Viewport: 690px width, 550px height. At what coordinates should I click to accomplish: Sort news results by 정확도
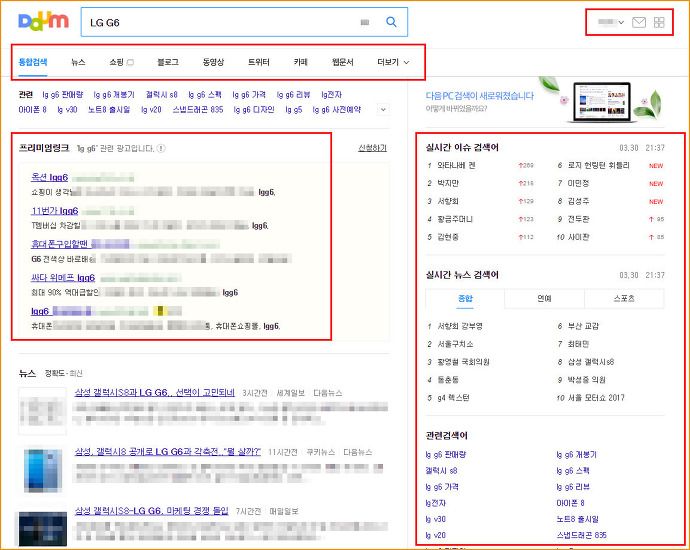pos(55,373)
